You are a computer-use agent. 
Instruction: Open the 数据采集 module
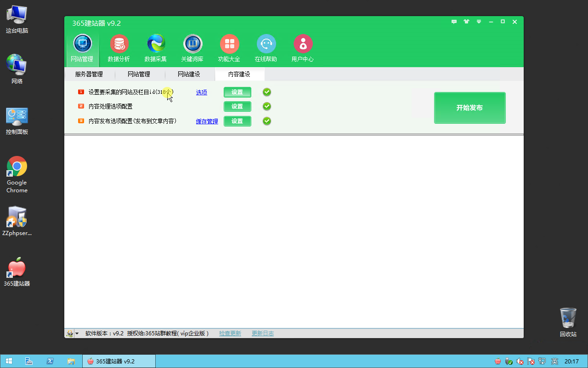[x=156, y=48]
